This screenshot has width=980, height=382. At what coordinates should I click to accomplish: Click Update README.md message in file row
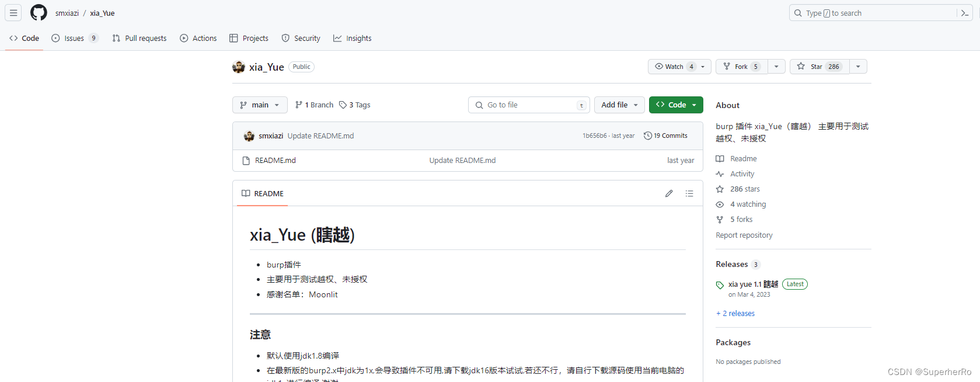(462, 161)
